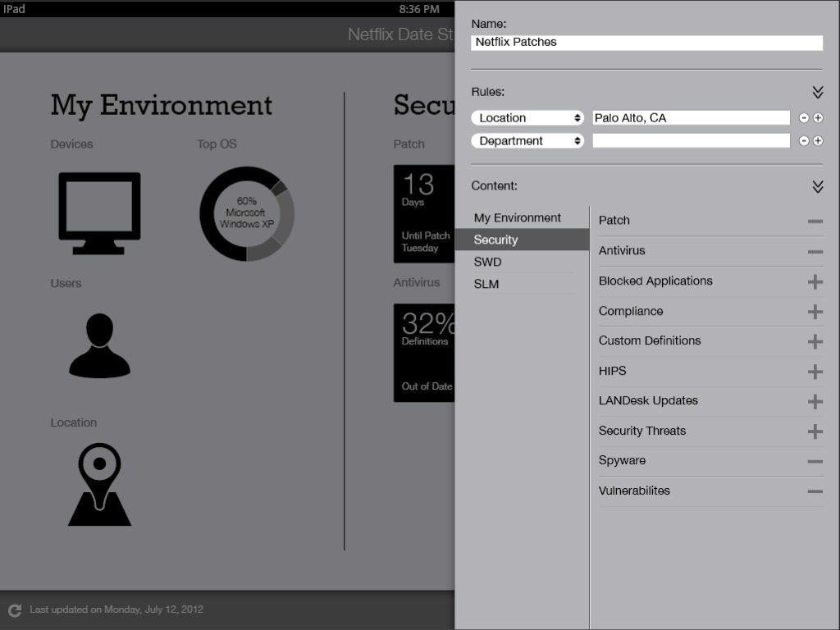Image resolution: width=840 pixels, height=630 pixels.
Task: Click the Users label
Action: (66, 283)
